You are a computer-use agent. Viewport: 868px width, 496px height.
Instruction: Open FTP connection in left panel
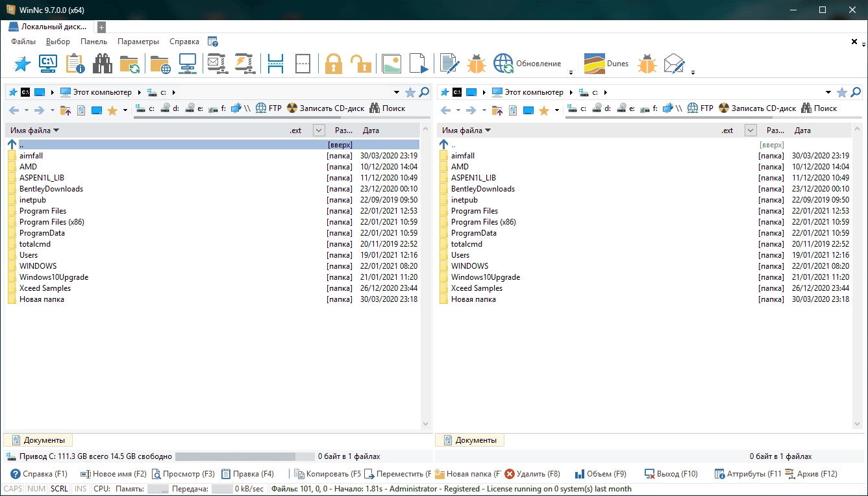(269, 108)
